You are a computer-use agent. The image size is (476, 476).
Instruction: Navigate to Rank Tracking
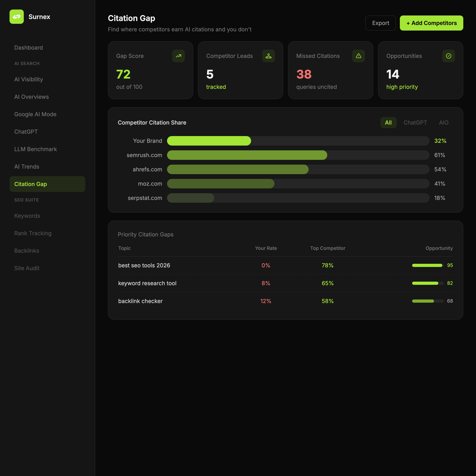33,233
